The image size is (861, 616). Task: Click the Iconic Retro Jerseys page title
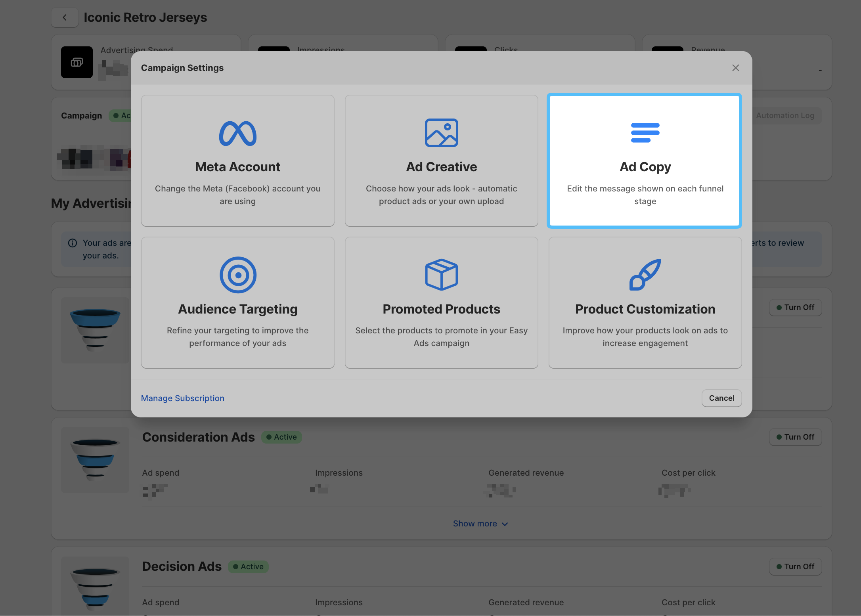tap(145, 17)
